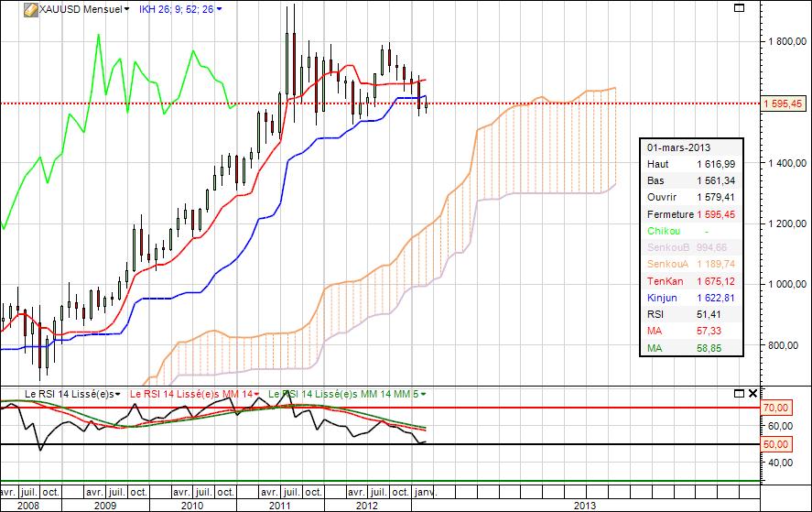Open the green RSI MM 14 MM 5 dropdown
The image size is (812, 512).
[x=422, y=394]
